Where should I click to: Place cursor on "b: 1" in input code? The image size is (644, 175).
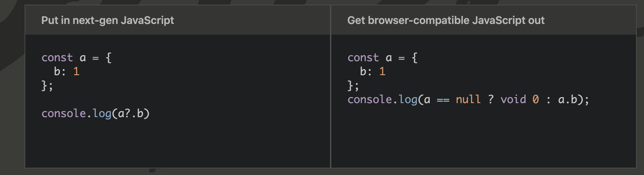(x=67, y=72)
